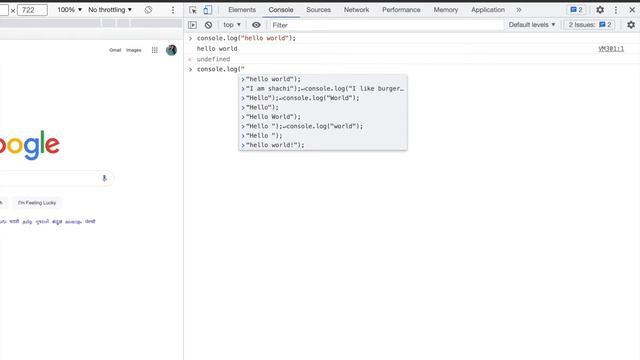
Task: Switch to the Memory tab
Action: click(x=446, y=10)
